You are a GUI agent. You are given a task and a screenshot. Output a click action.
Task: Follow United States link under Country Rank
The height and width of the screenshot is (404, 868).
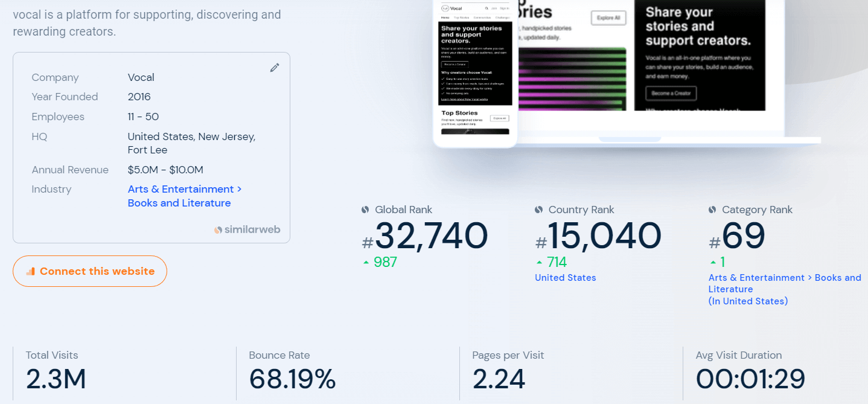[x=565, y=278]
